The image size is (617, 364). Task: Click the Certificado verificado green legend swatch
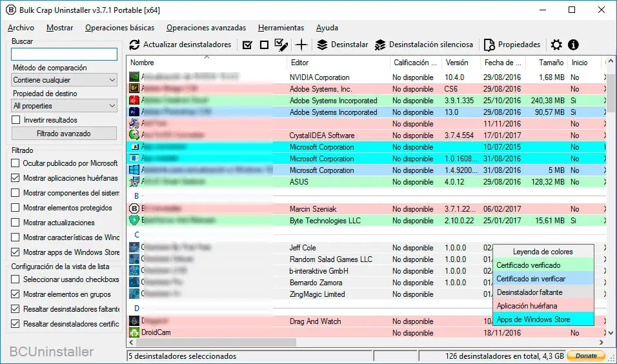pos(543,265)
